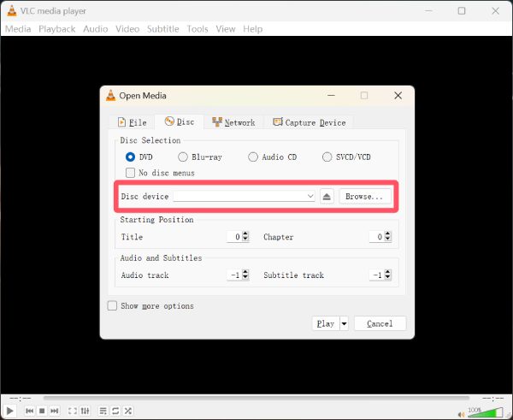Click the Browse... button
513x420 pixels.
click(x=365, y=197)
